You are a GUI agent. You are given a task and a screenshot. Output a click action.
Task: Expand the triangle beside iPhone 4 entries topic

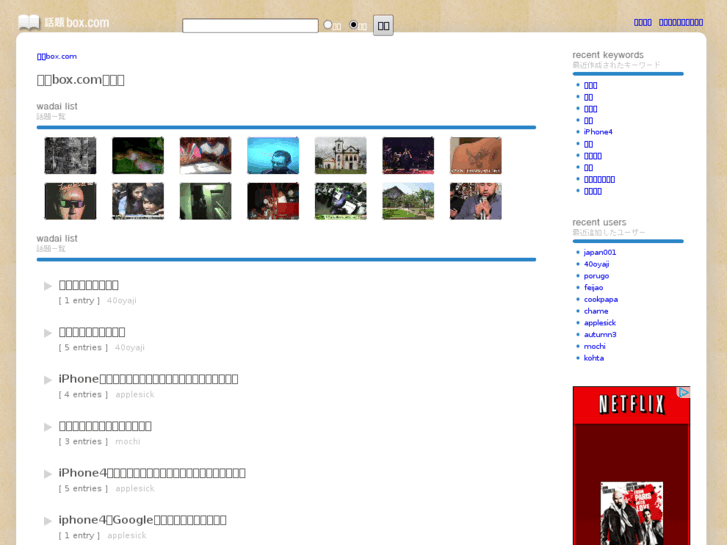coord(48,380)
